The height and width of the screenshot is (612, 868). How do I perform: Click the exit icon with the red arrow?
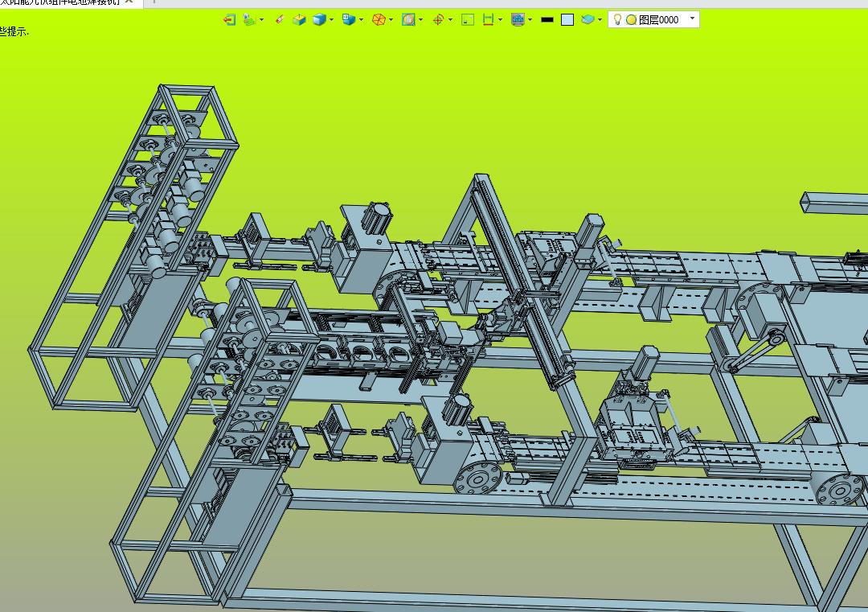tap(229, 20)
